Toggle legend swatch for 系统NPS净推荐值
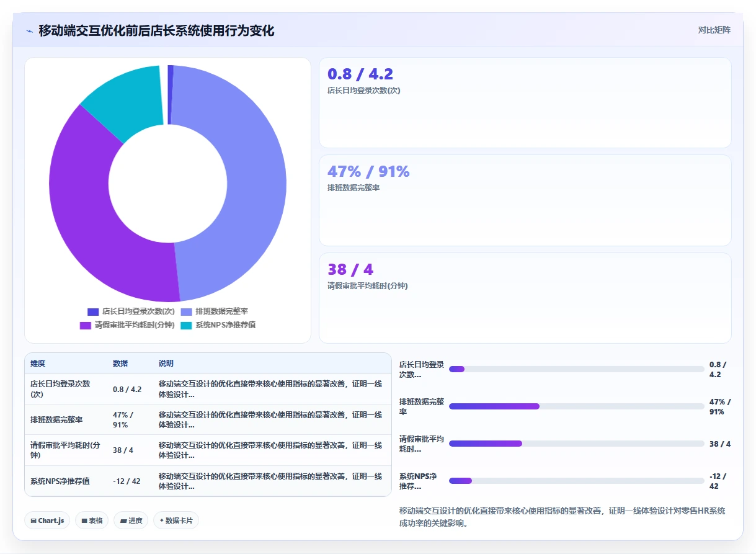The height and width of the screenshot is (554, 756). (186, 325)
